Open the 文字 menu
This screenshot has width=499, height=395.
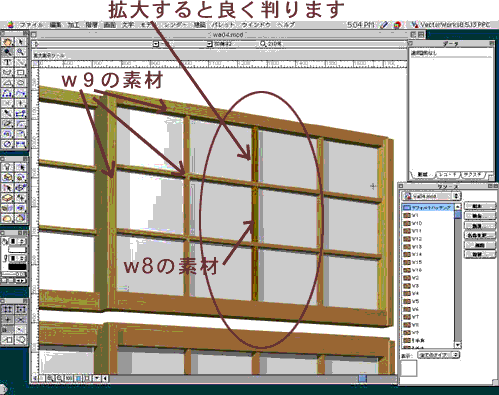coord(128,25)
